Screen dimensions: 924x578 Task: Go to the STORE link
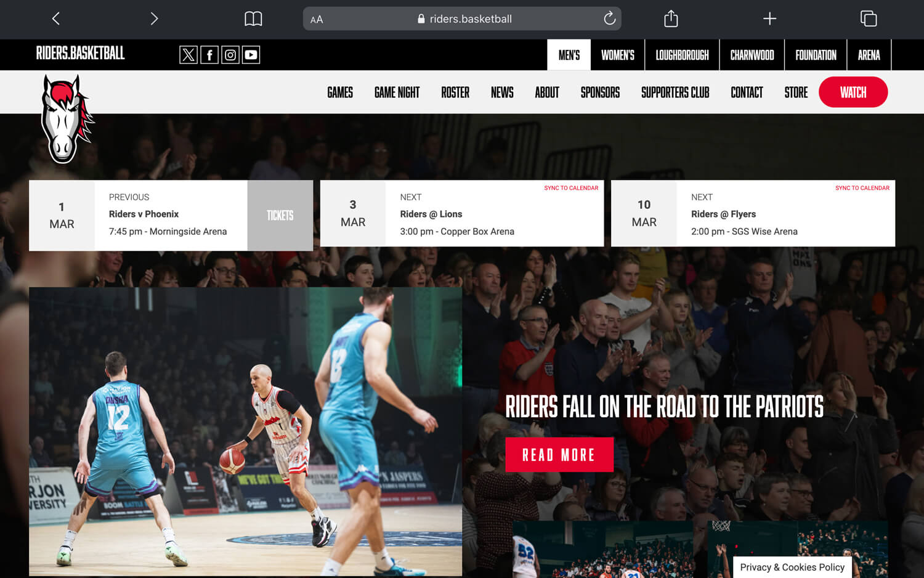point(796,92)
